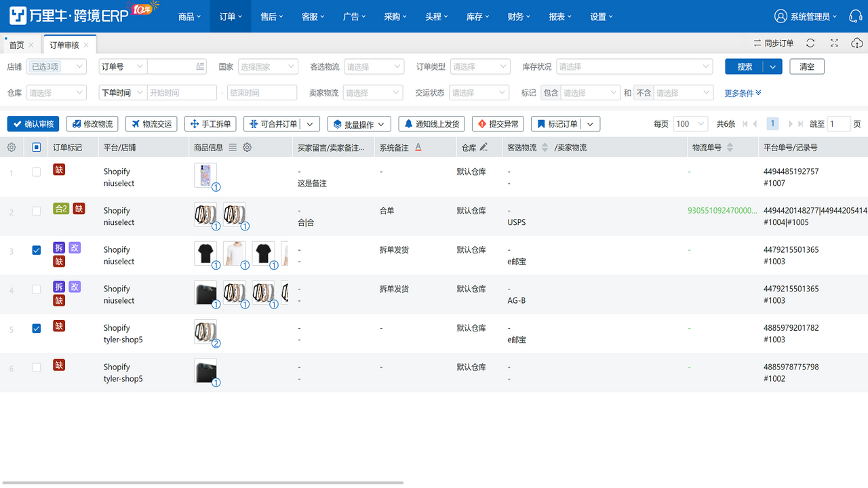
Task: Click the fullscreen expand icon
Action: [834, 43]
